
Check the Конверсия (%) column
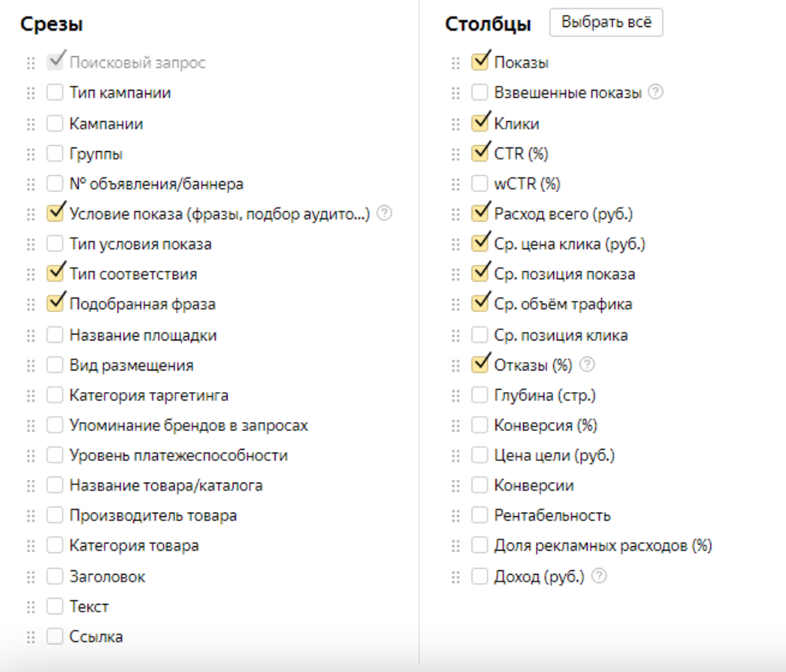pyautogui.click(x=480, y=425)
